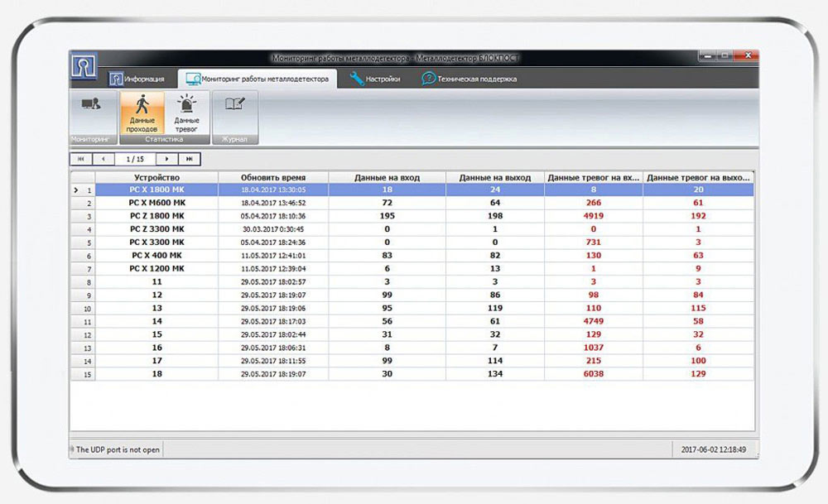This screenshot has height=504, width=828.
Task: Click exit alarm value 115
Action: point(698,308)
